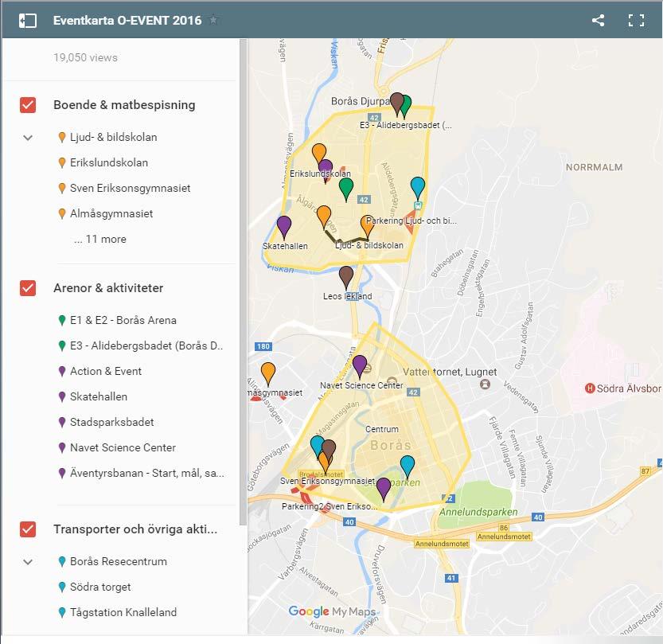Viewport: 663px width, 644px height.
Task: Select the blue pin beside Sven Eriksonsgymnasiet's brown pin
Action: (315, 445)
